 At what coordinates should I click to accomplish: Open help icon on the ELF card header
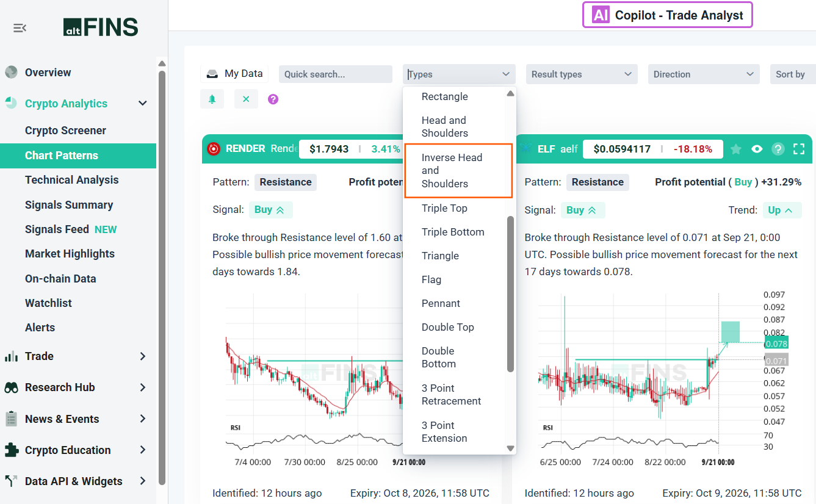click(x=778, y=149)
